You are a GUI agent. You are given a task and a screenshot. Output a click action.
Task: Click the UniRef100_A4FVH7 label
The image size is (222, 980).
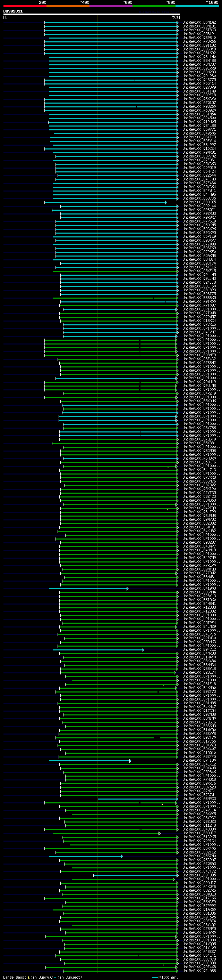199,332
